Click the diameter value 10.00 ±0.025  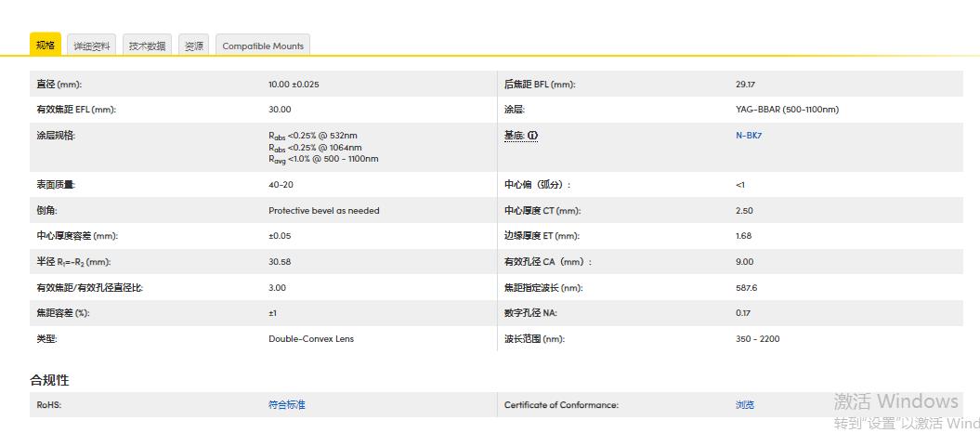294,85
